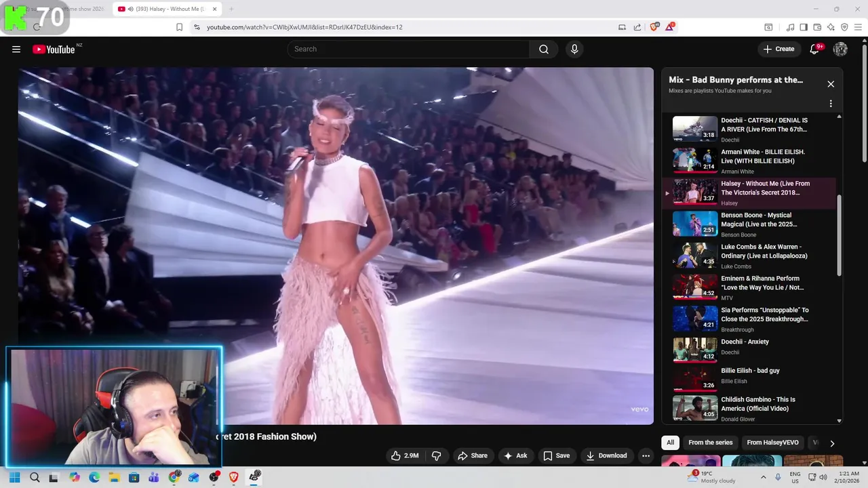
Task: Play Armani White - BILLIE EILISH live
Action: pyautogui.click(x=749, y=161)
